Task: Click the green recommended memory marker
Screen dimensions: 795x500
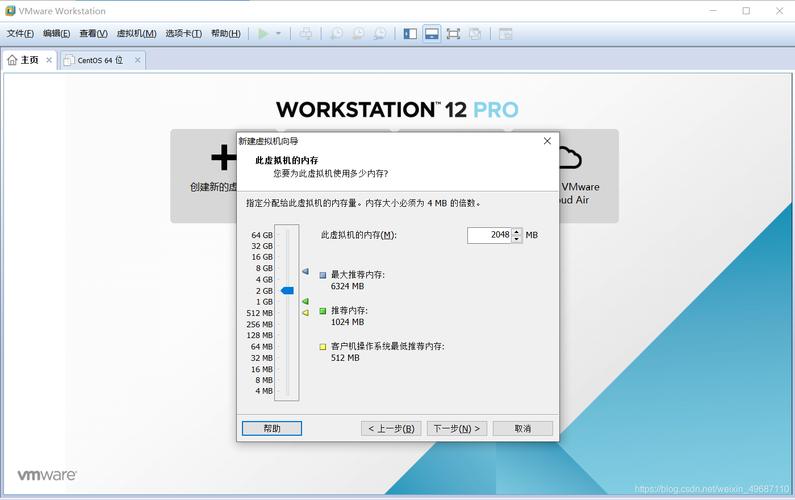Action: pyautogui.click(x=305, y=302)
